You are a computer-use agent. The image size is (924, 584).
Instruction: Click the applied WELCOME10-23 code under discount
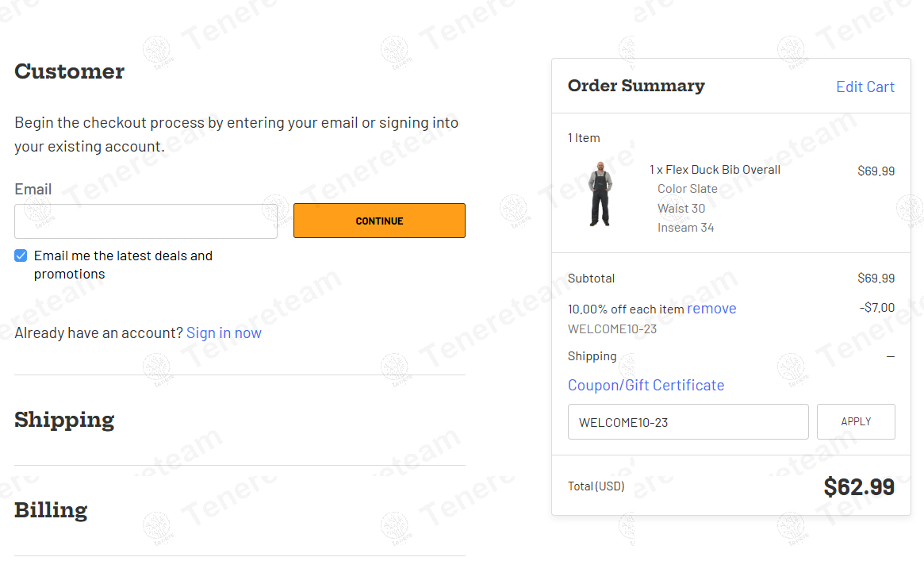[x=612, y=329]
